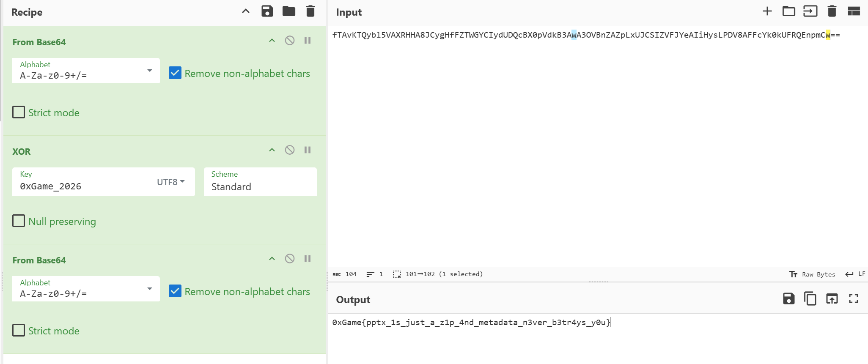Click into the Base64 input text
The height and width of the screenshot is (364, 868).
[586, 35]
